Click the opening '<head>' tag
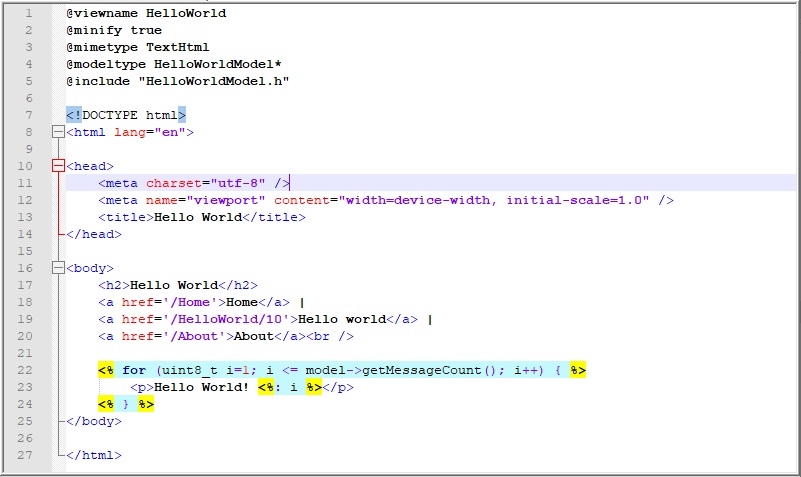 90,166
